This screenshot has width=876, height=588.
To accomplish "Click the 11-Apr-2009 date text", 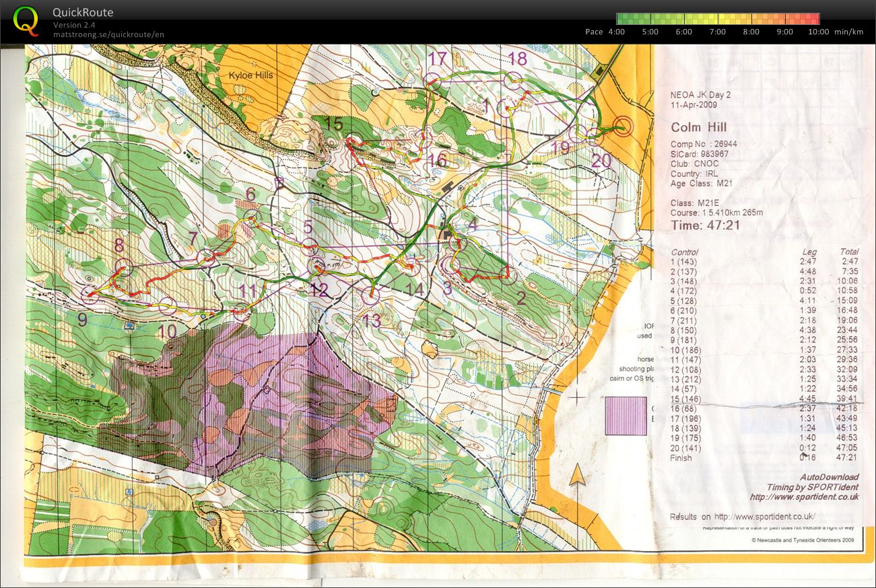I will [x=694, y=105].
